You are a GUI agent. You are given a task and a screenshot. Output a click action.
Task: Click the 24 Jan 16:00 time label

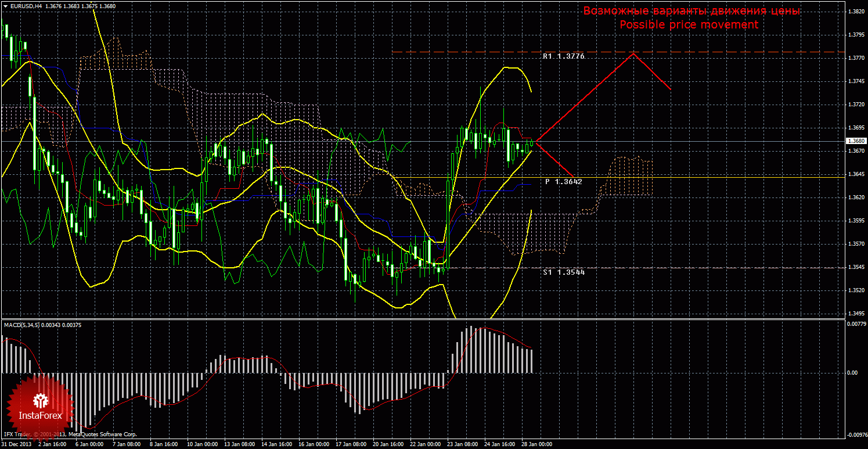click(499, 444)
